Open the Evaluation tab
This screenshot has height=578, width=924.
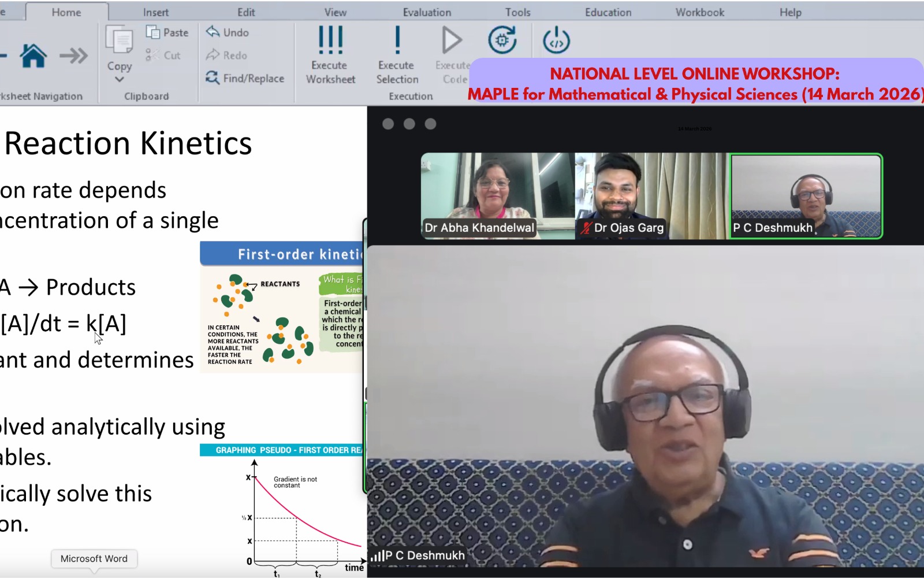click(427, 12)
